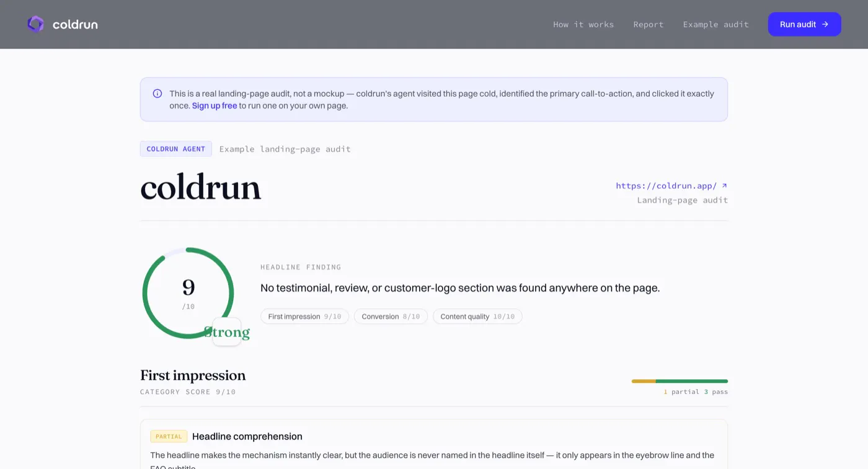Image resolution: width=868 pixels, height=469 pixels.
Task: Go to How it works
Action: [x=583, y=25]
